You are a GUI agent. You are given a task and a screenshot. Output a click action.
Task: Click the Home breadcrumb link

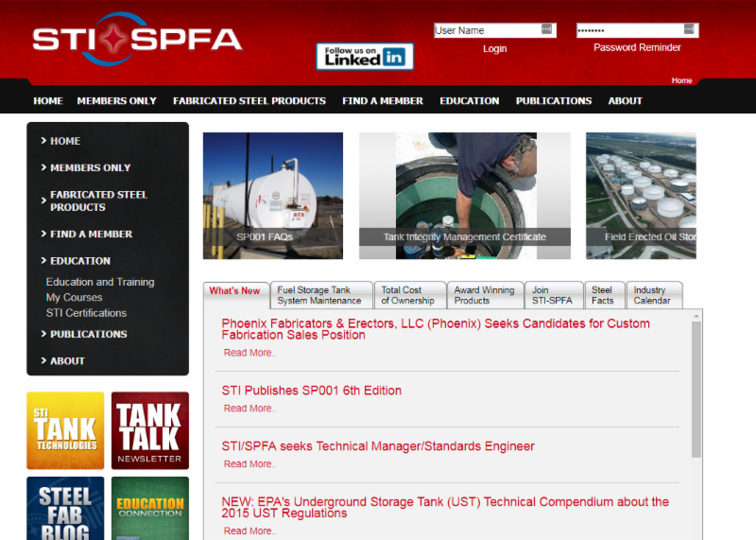[x=681, y=80]
